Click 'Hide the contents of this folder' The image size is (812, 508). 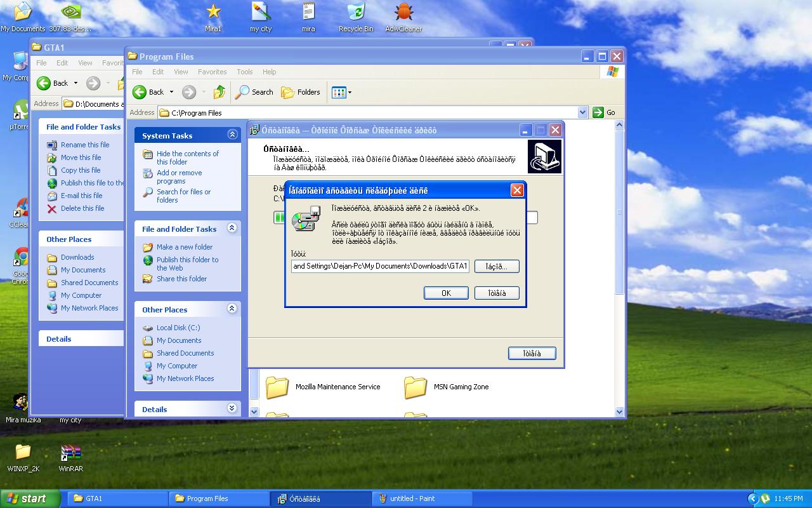[x=188, y=157]
